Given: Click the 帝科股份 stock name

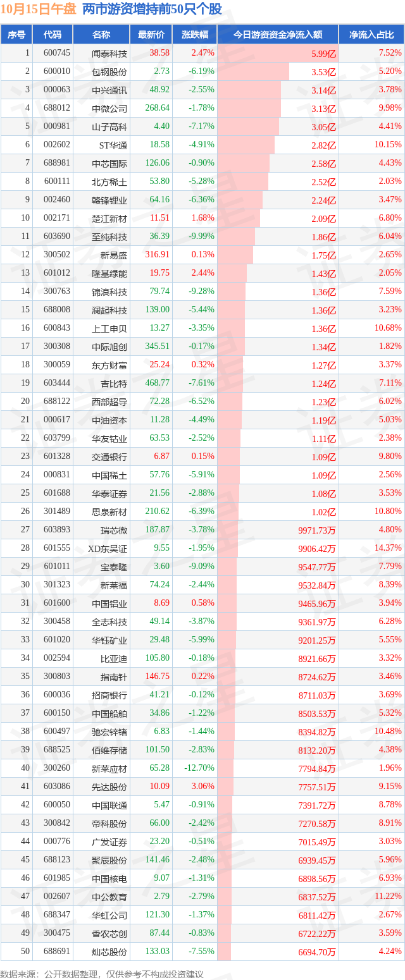Looking at the screenshot, I should (109, 824).
